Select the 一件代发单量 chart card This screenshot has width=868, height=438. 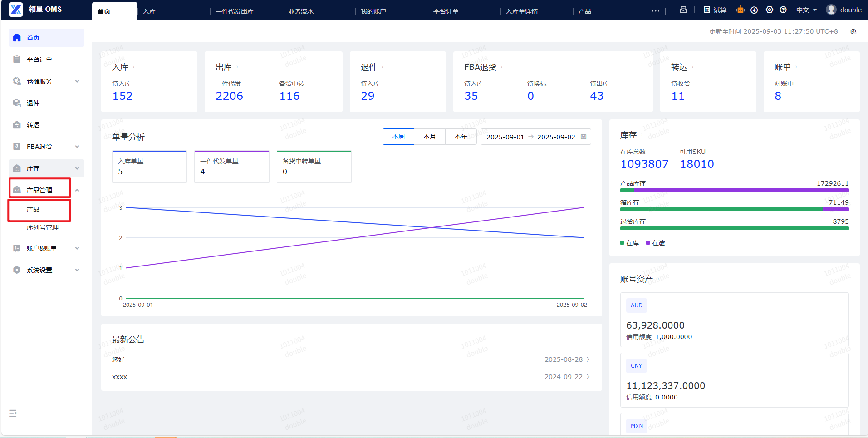pos(232,167)
